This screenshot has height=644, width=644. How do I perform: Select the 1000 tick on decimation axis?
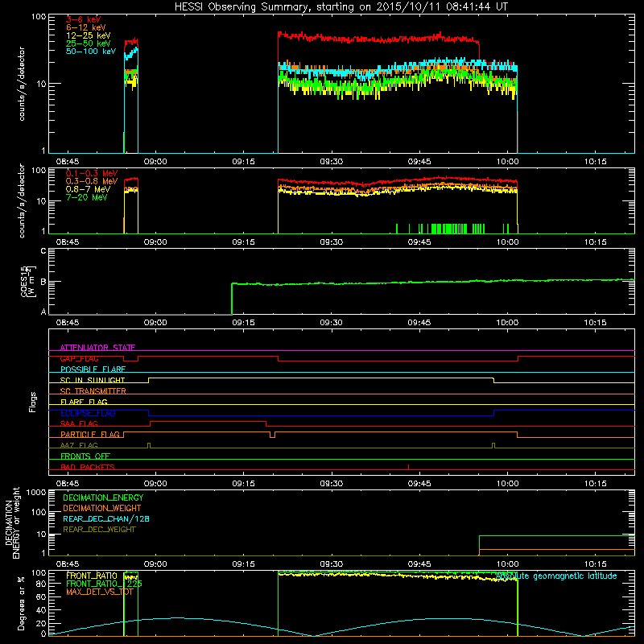click(36, 492)
